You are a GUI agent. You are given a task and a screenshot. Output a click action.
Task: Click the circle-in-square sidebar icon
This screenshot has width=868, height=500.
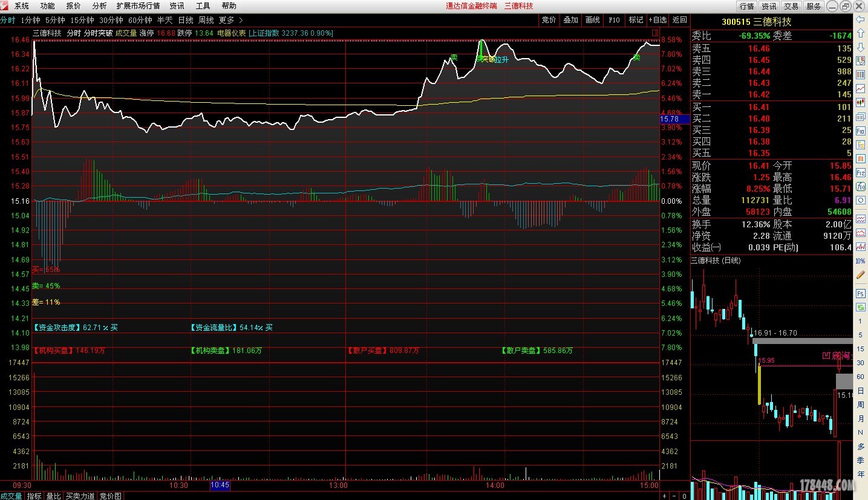[860, 200]
